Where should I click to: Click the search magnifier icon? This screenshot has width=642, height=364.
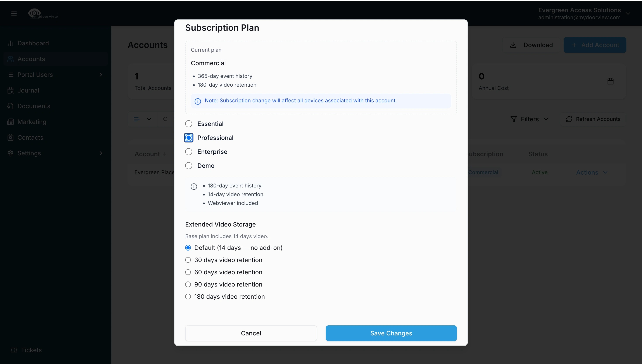click(165, 119)
